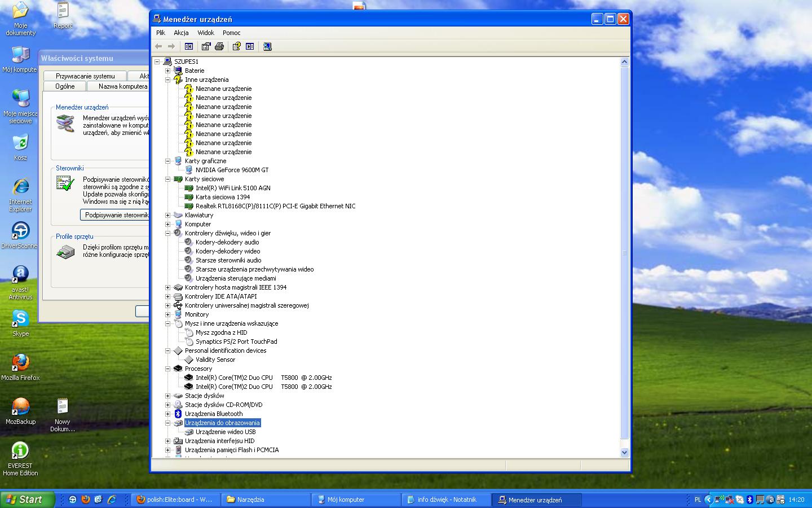Image resolution: width=812 pixels, height=508 pixels.
Task: Select the Moje dokumenty desktop icon
Action: (x=20, y=19)
